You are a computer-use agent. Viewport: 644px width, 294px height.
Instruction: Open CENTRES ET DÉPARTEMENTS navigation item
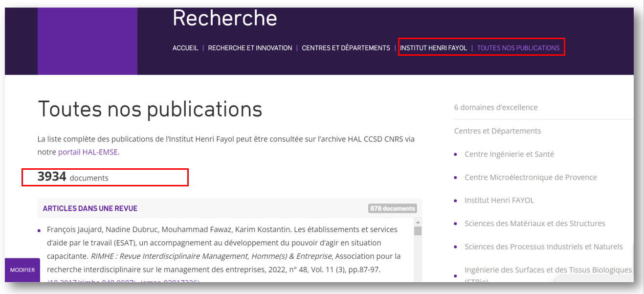(x=346, y=48)
